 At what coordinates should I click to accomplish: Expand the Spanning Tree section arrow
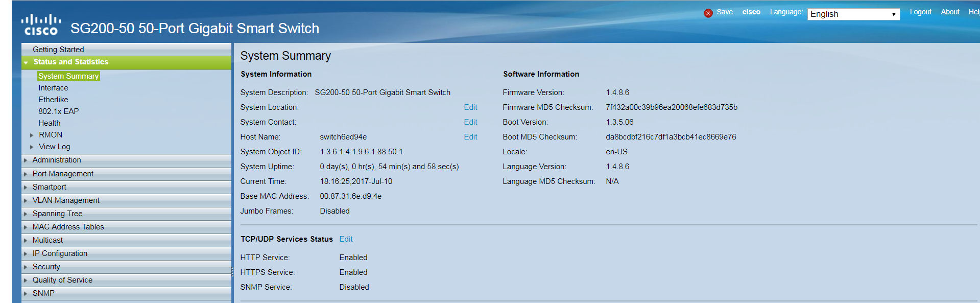[x=26, y=214]
